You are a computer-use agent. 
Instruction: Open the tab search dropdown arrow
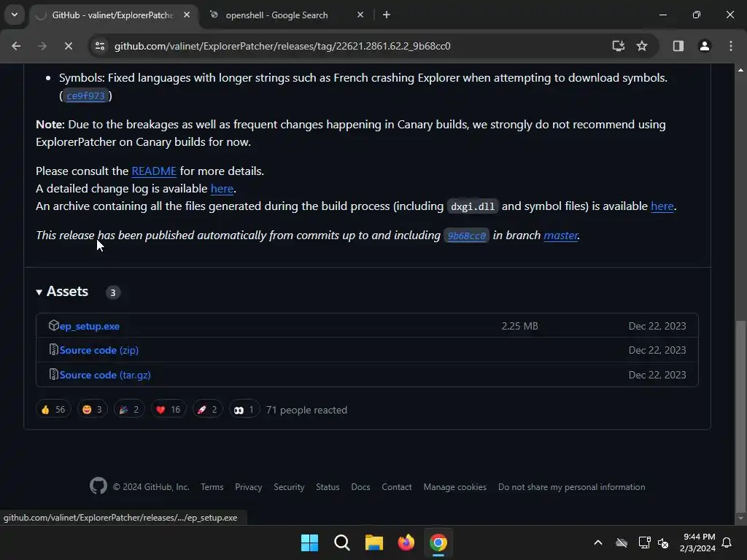point(15,15)
